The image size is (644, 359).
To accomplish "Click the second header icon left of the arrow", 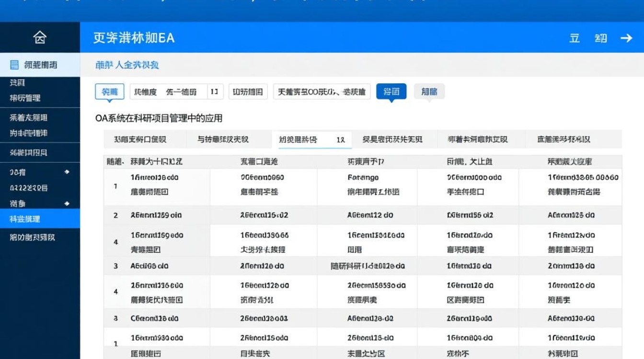I will coord(599,37).
